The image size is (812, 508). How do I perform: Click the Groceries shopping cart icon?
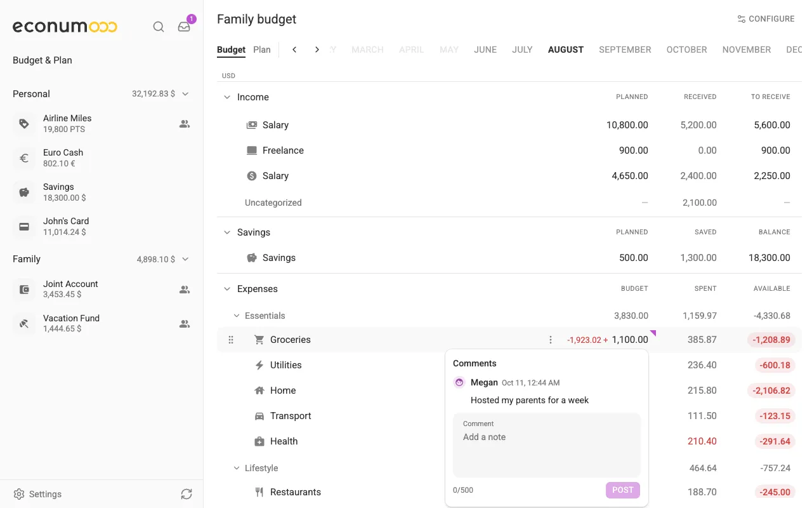tap(259, 340)
